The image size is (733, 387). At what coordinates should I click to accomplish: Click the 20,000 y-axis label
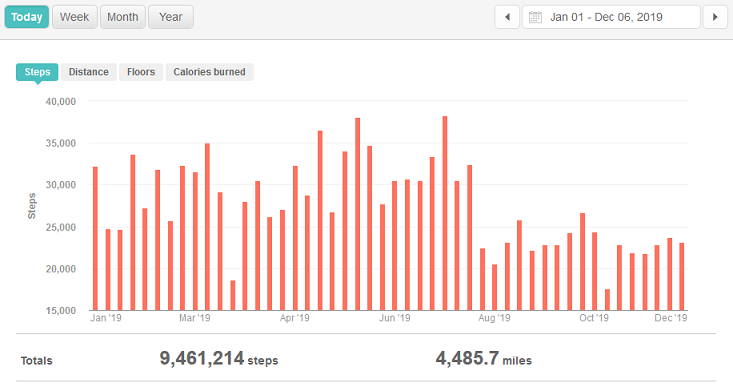(60, 269)
